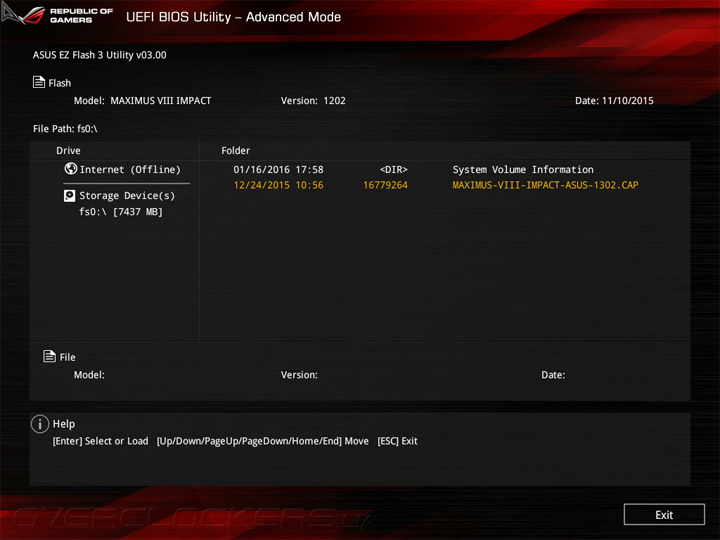Click [Up/Down/PageUp/PageDown/Home/End] Move hint

(x=263, y=441)
